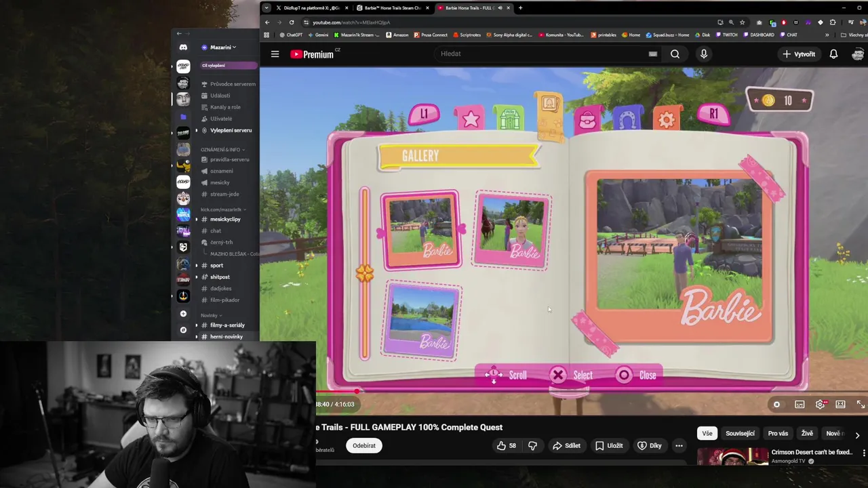Like the video with thumbs up
The width and height of the screenshot is (868, 488).
[x=507, y=445]
